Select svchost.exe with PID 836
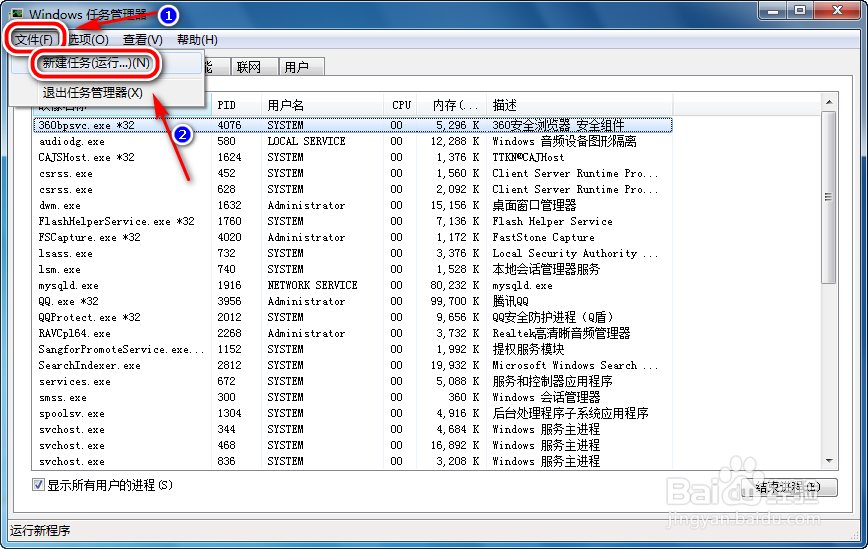 click(353, 462)
